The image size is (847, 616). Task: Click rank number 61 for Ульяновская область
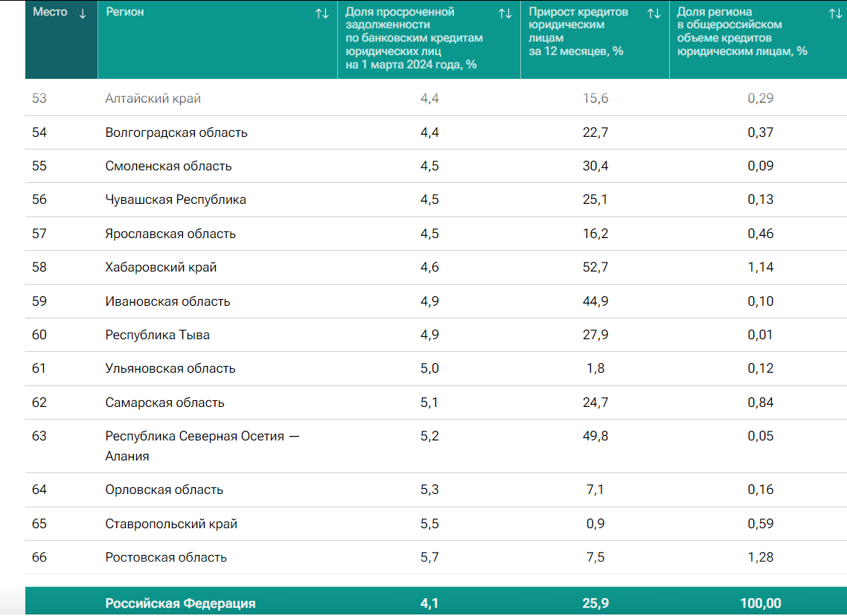pyautogui.click(x=39, y=368)
